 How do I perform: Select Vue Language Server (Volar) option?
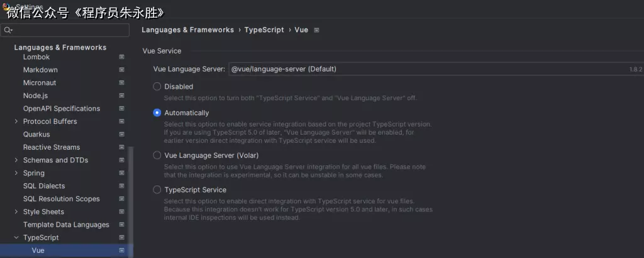click(157, 155)
